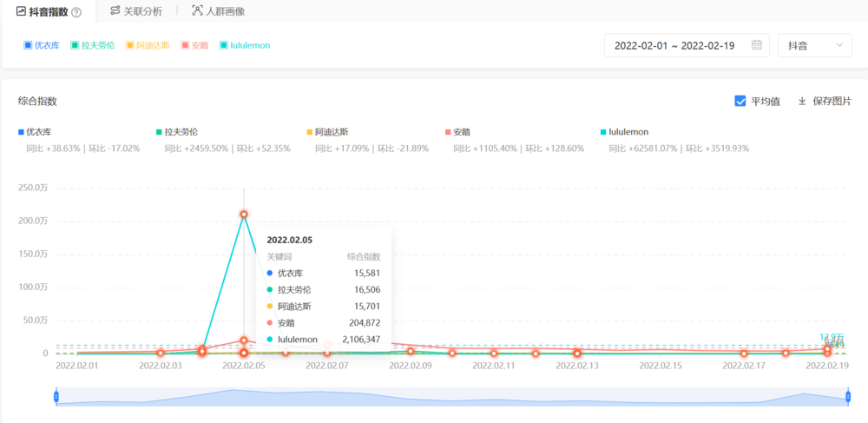
Task: Click the left handle of timeline range slider
Action: click(56, 397)
